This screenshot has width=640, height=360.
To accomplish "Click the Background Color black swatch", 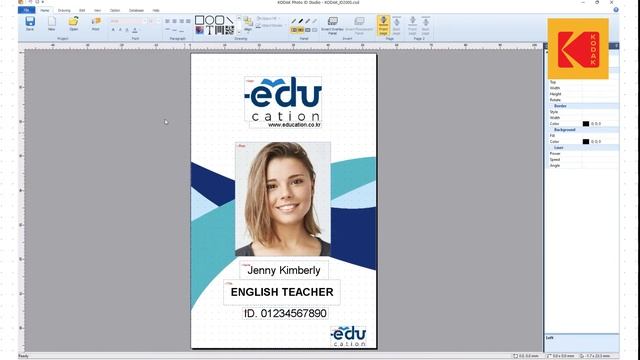I will click(586, 142).
